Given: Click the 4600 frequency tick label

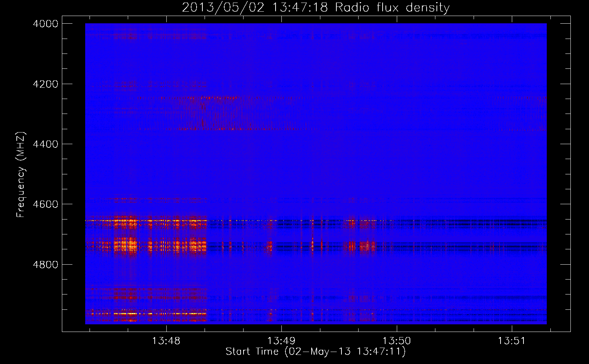Looking at the screenshot, I should 46,204.
